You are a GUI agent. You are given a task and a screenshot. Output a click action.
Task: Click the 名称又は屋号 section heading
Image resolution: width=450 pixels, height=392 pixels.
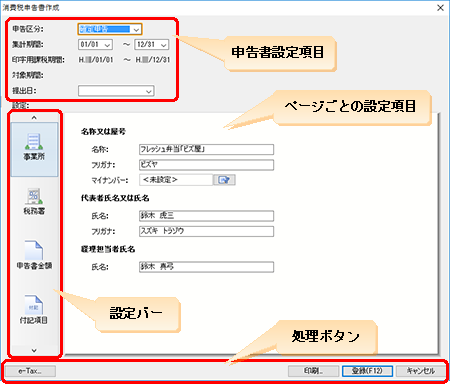point(103,132)
